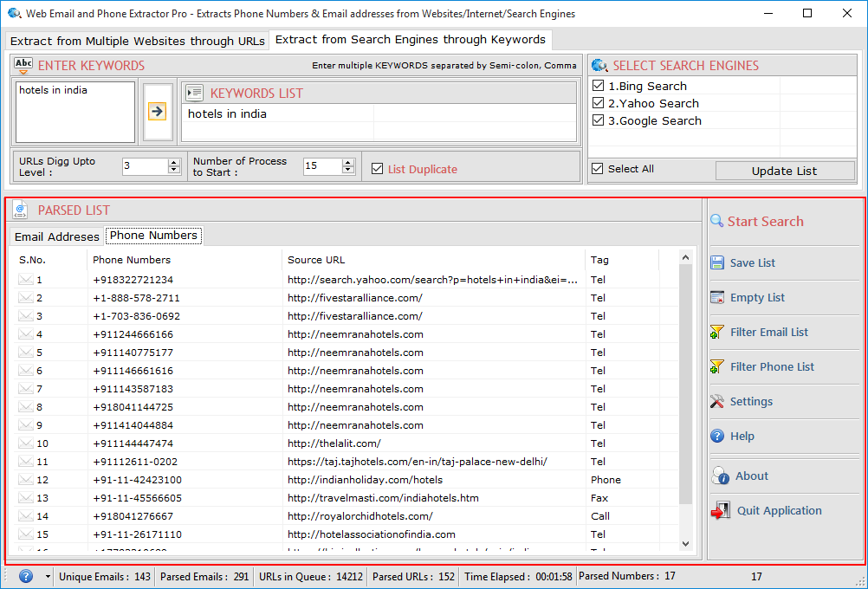This screenshot has width=868, height=589.
Task: Click the Filter Phone List funnel icon
Action: 717,366
